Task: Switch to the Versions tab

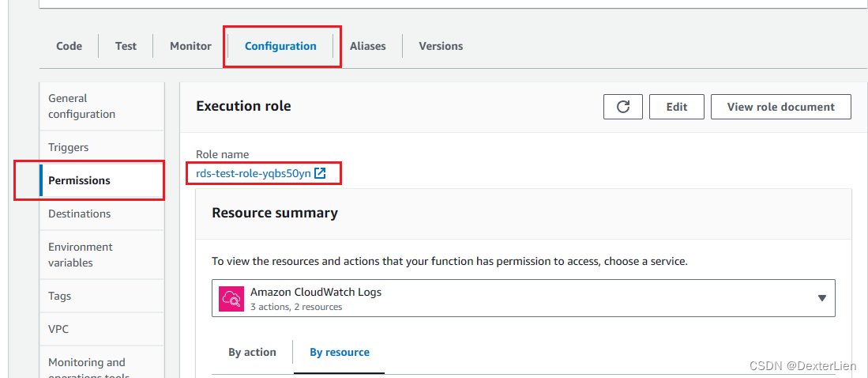Action: (x=441, y=46)
